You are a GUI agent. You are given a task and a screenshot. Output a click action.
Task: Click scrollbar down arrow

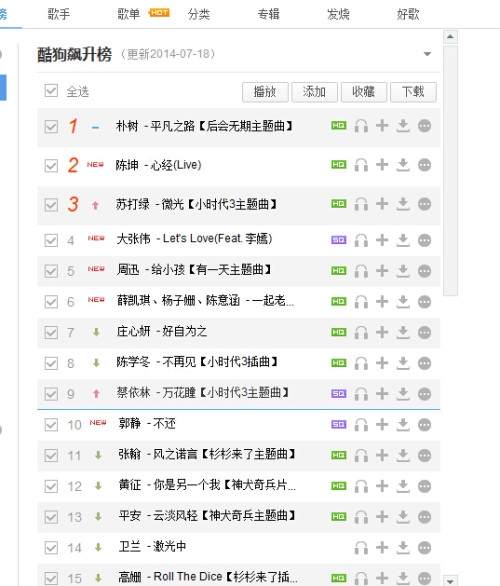click(x=450, y=581)
